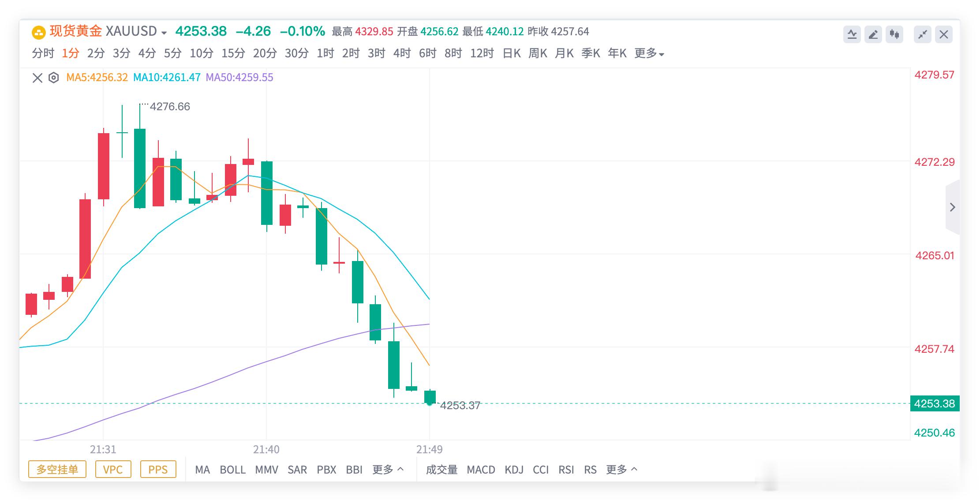
Task: Collapse the chart with shrink arrows icon
Action: [922, 34]
